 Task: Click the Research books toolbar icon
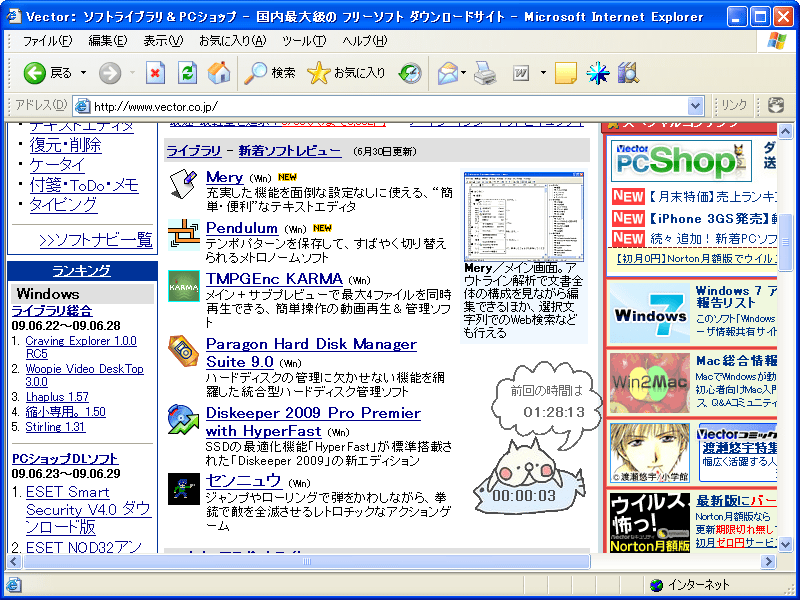628,73
